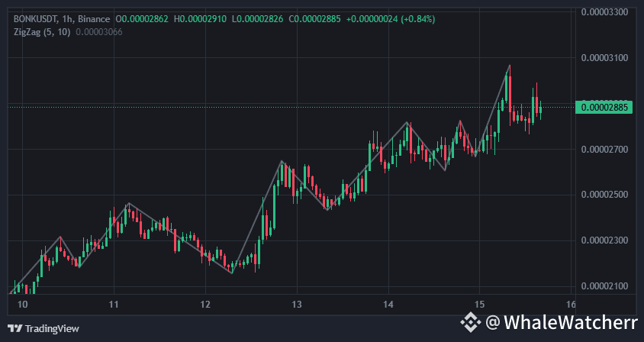
Task: Click date label 16 on time axis
Action: point(571,305)
